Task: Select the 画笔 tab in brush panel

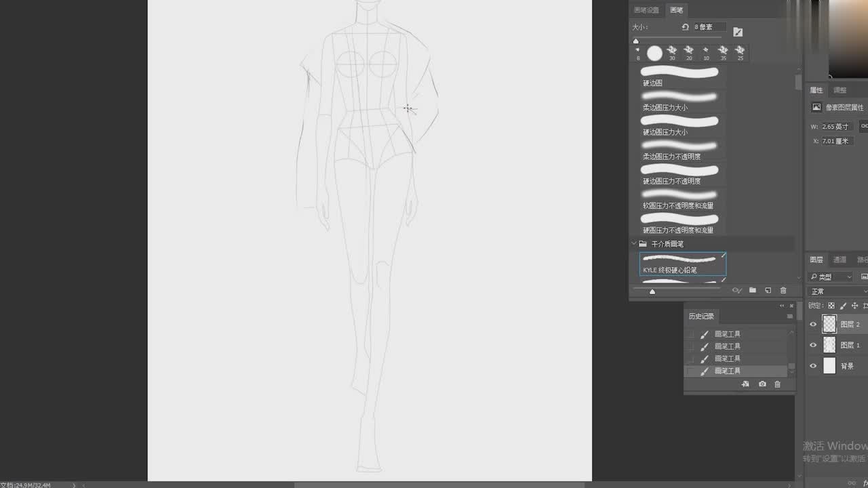Action: (x=676, y=10)
